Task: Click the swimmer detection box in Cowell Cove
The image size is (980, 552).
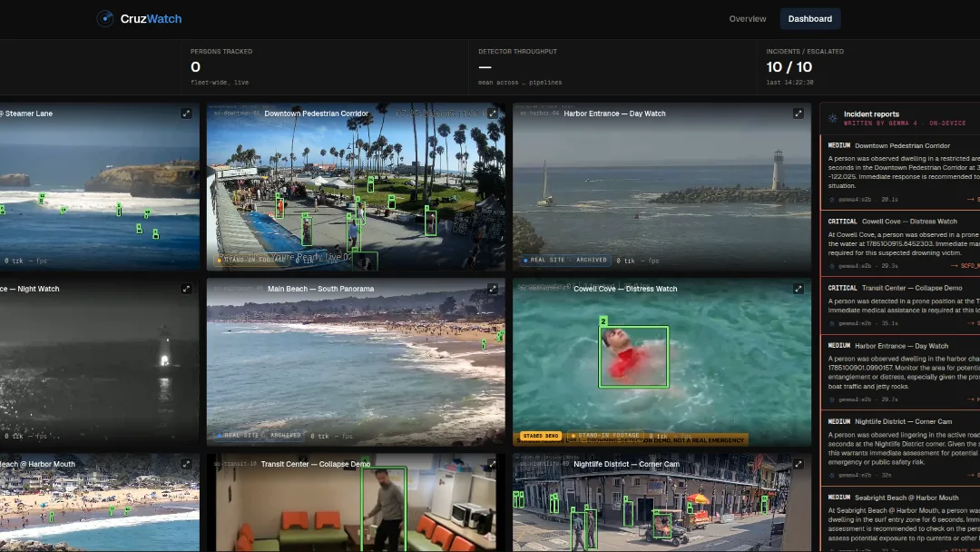Action: tap(633, 356)
